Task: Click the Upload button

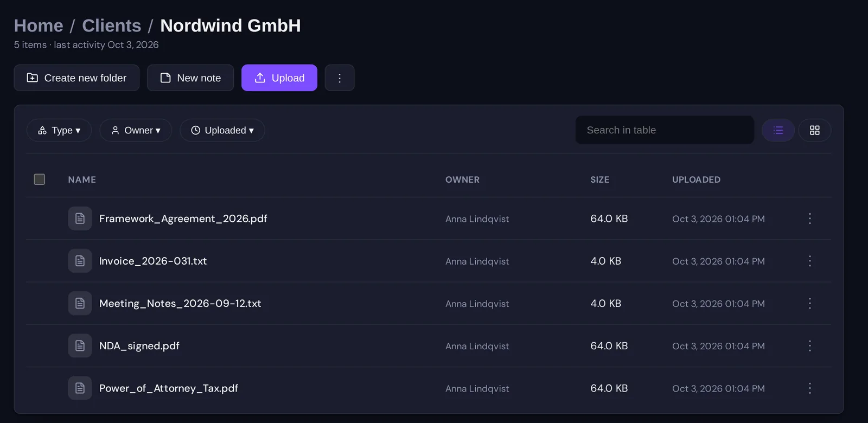Action: pos(279,78)
